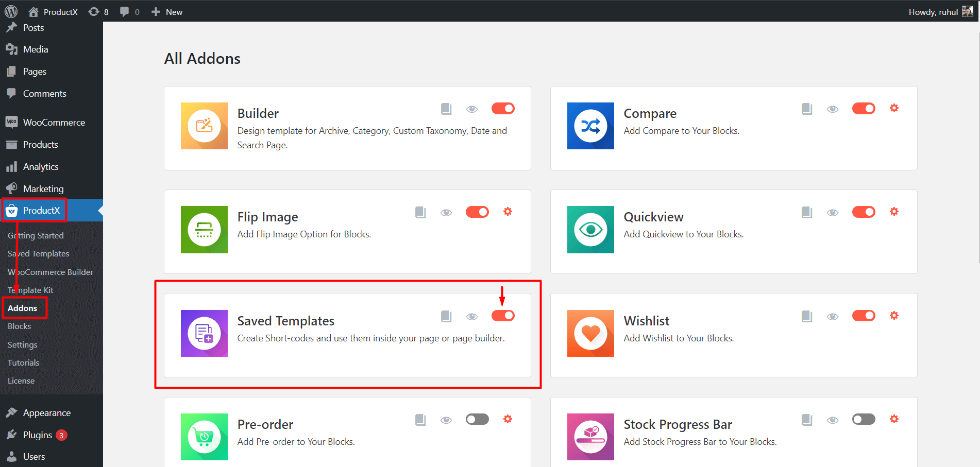
Task: Select ProductX in the sidebar
Action: click(52, 211)
